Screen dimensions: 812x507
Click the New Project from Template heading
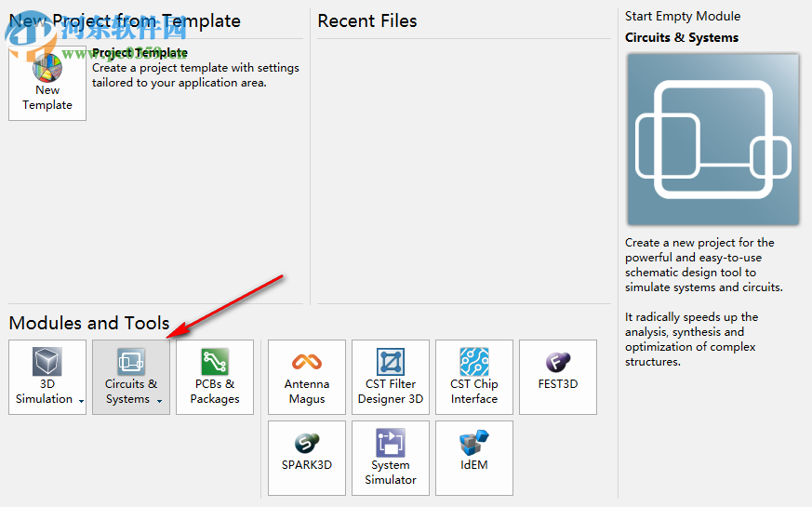125,20
